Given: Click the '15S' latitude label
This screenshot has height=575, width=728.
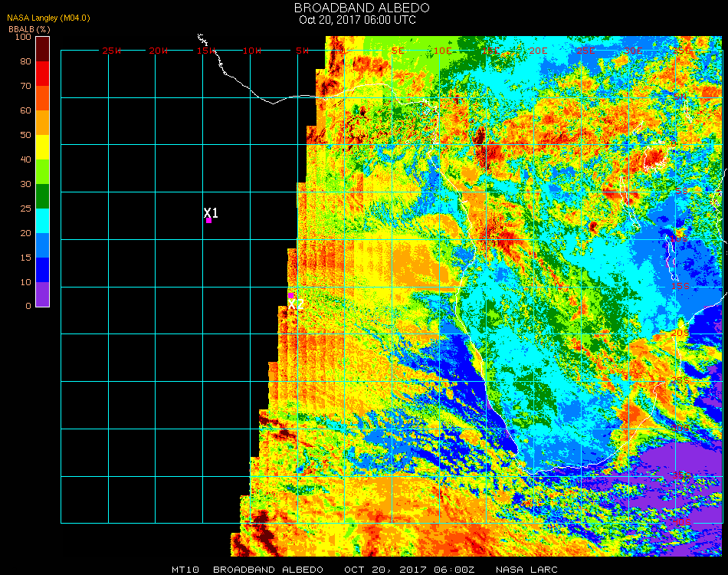Looking at the screenshot, I should [x=680, y=286].
